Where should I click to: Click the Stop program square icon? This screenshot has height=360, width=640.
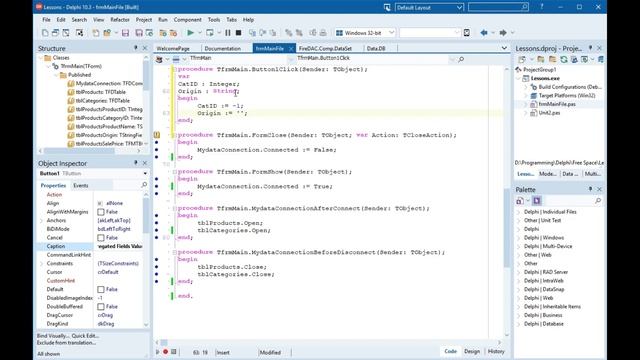(238, 33)
